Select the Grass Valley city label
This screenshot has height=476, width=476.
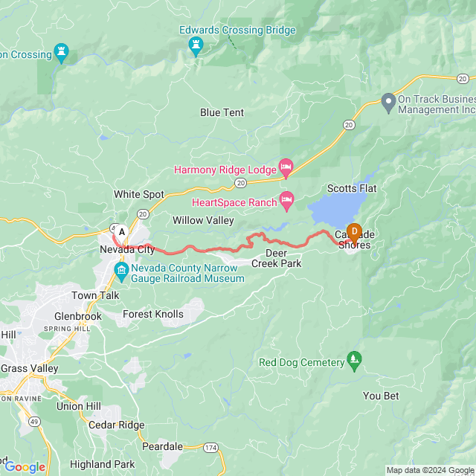pyautogui.click(x=30, y=369)
